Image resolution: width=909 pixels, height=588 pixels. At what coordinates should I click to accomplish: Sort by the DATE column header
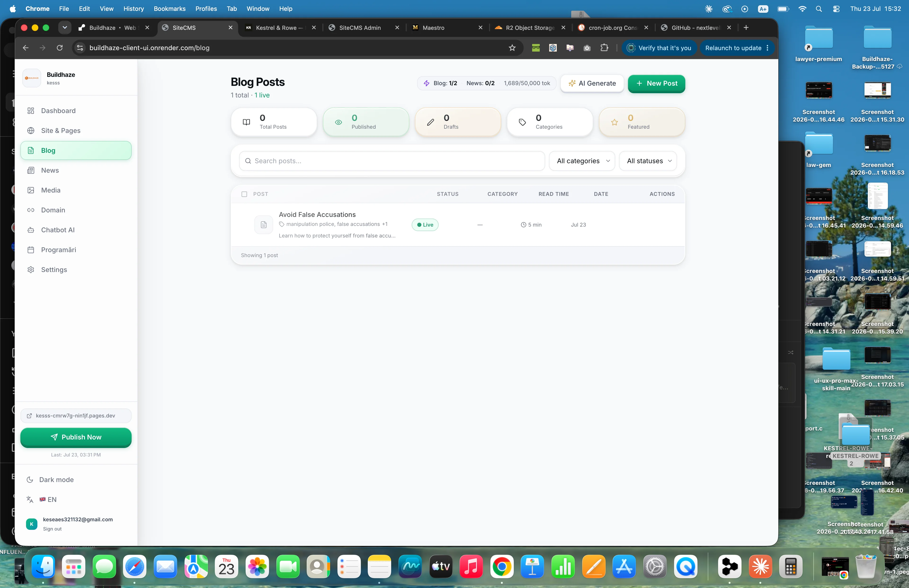point(601,194)
